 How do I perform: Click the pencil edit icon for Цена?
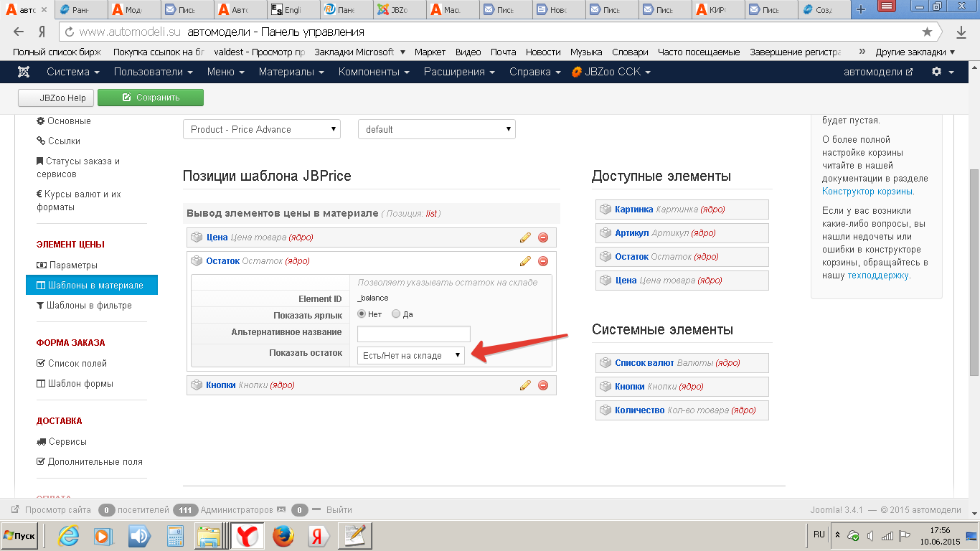525,237
